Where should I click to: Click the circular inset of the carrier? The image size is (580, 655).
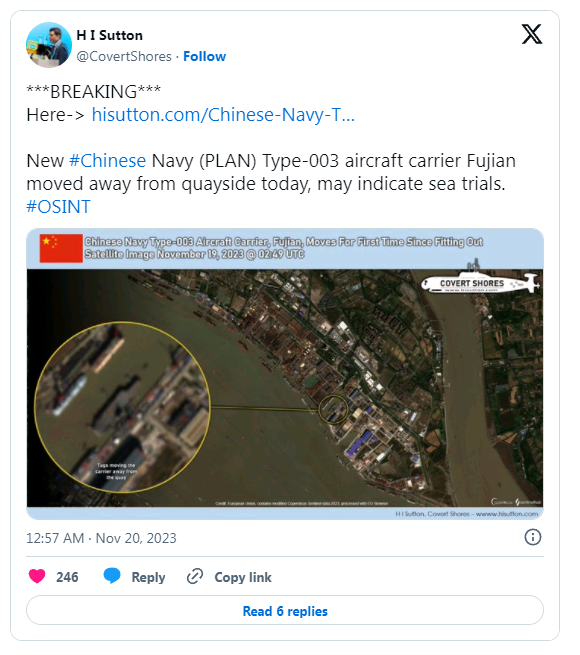(x=122, y=407)
